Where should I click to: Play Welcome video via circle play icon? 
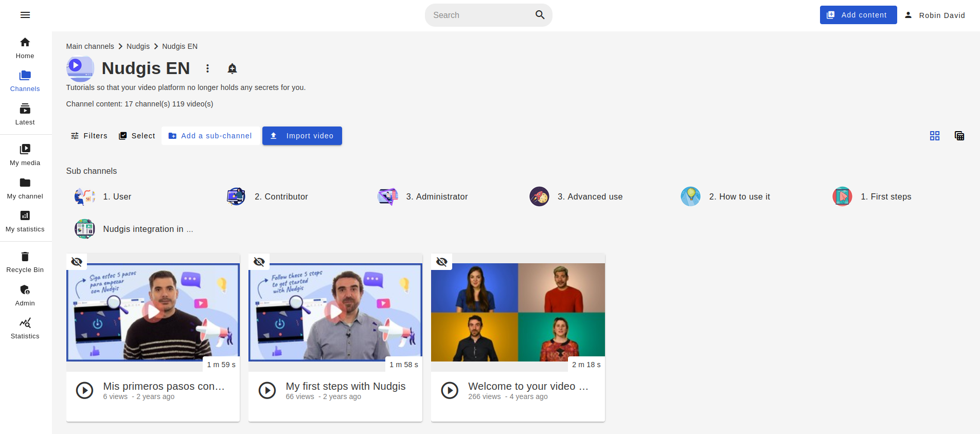coord(450,391)
